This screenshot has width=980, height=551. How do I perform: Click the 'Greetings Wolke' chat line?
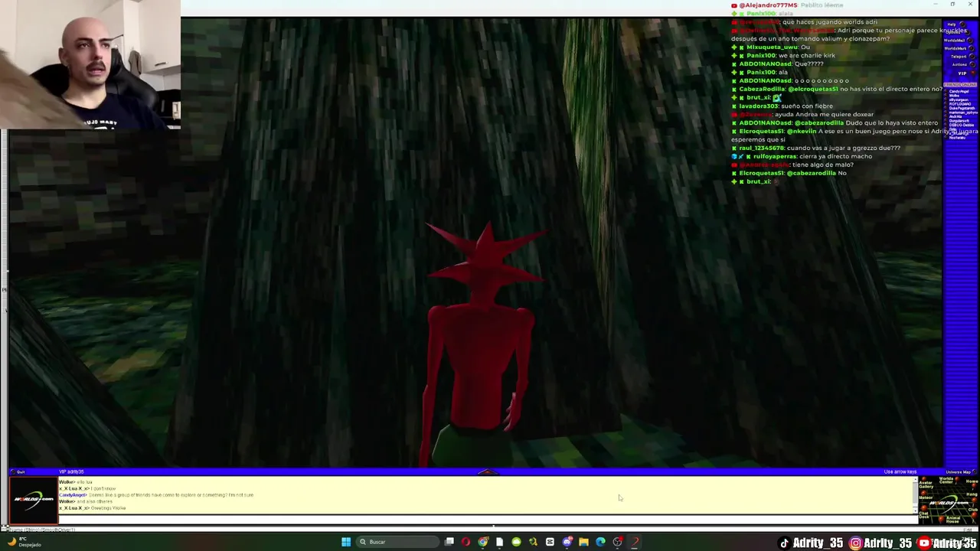click(x=93, y=508)
